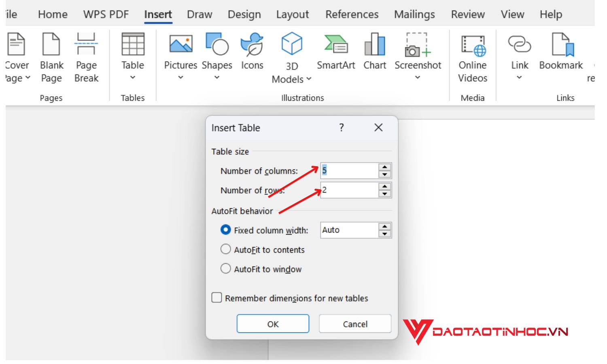
Task: Switch to the Review tab
Action: tap(468, 15)
